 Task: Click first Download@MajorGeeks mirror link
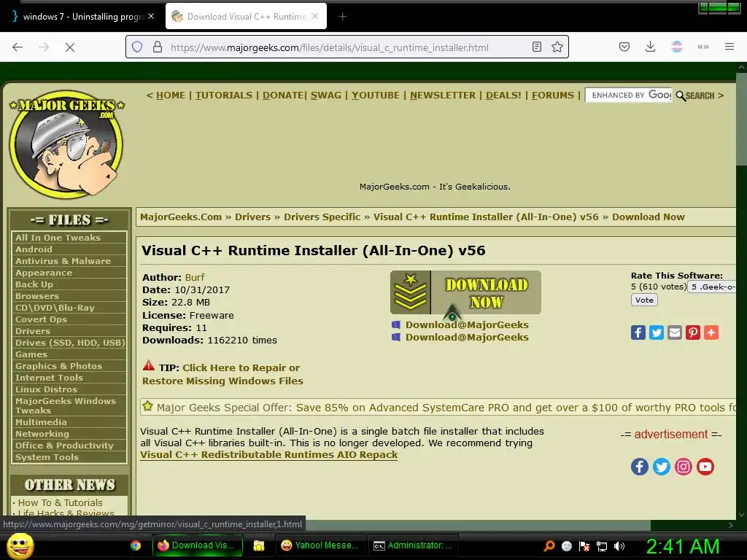(x=467, y=324)
